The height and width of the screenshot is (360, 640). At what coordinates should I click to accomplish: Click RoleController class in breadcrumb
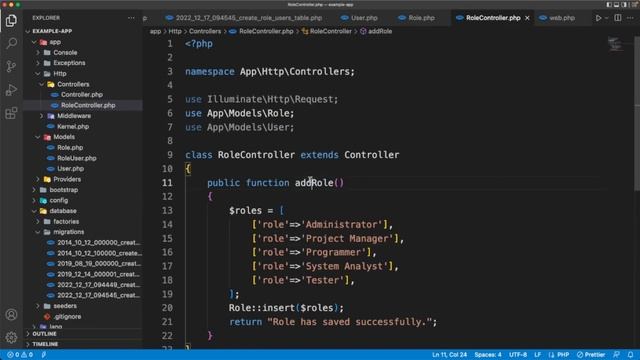point(327,31)
